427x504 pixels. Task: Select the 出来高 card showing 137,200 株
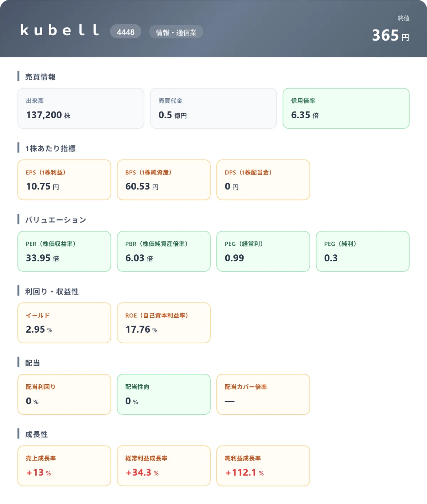[x=81, y=108]
